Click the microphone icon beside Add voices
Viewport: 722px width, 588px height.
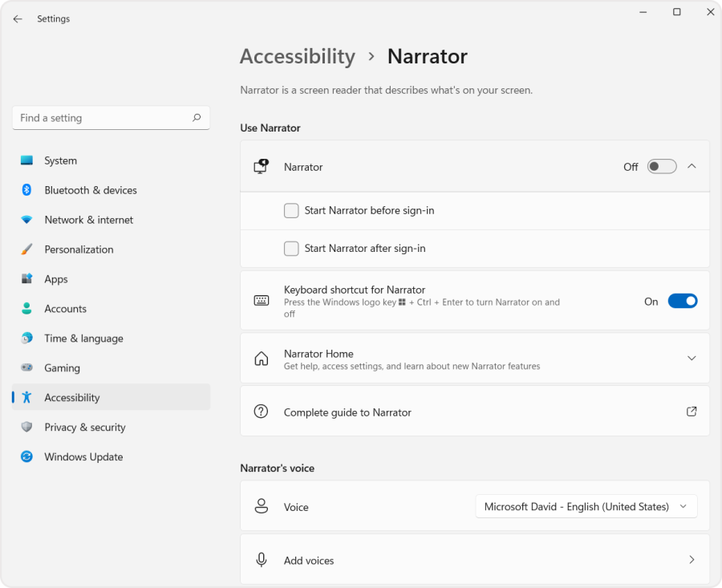click(x=261, y=559)
